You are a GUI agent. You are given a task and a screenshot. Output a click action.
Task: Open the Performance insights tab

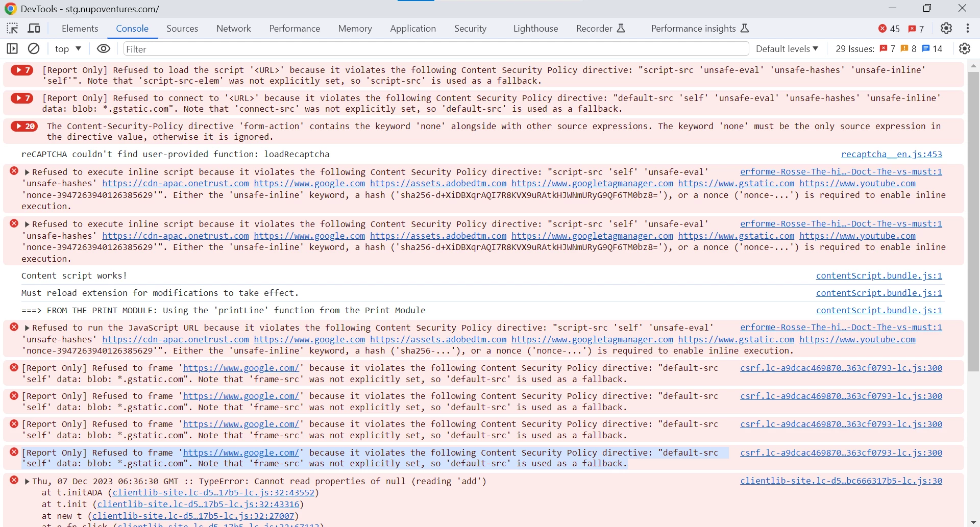click(x=700, y=29)
